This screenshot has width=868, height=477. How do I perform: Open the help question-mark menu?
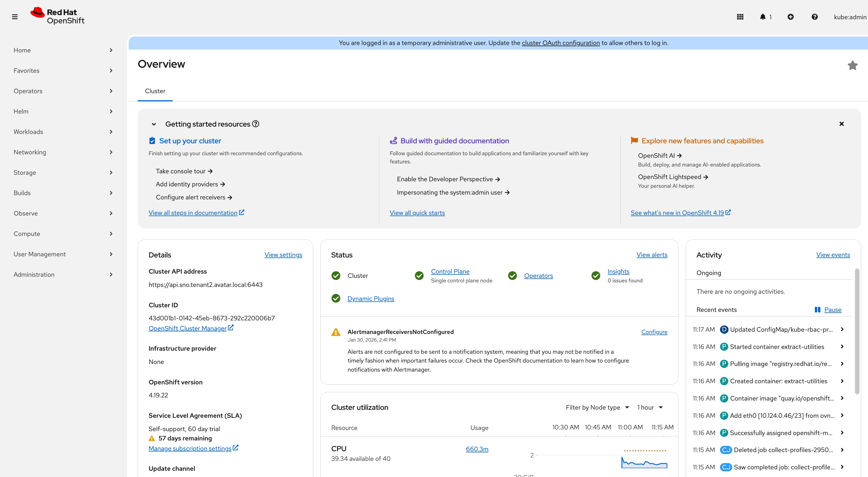click(814, 17)
